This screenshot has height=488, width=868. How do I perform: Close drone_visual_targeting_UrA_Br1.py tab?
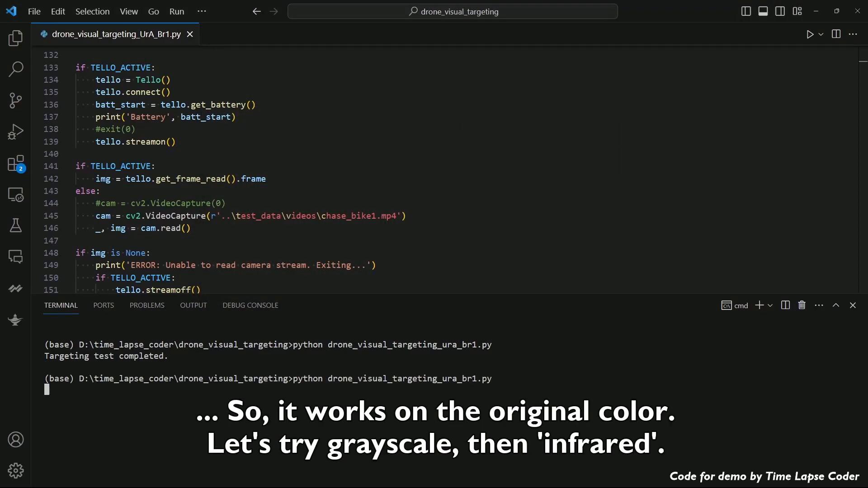(x=190, y=34)
